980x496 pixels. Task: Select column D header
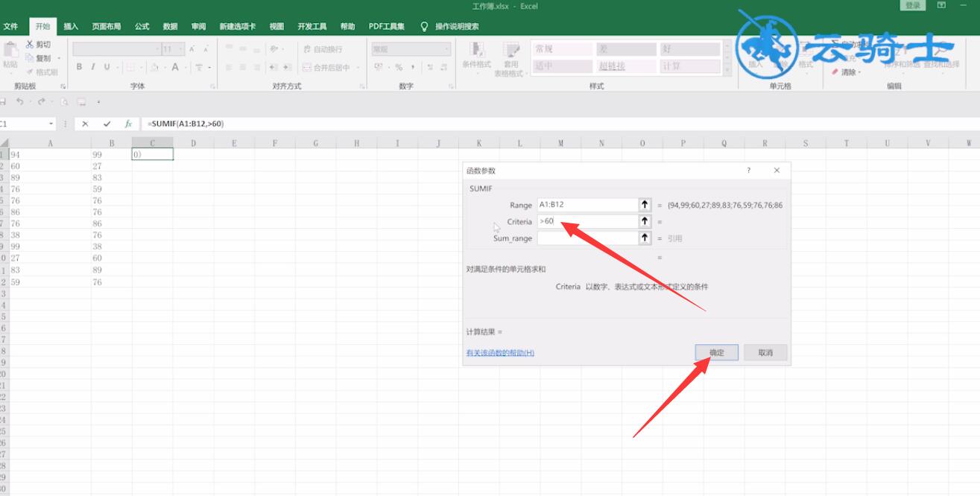click(x=193, y=143)
